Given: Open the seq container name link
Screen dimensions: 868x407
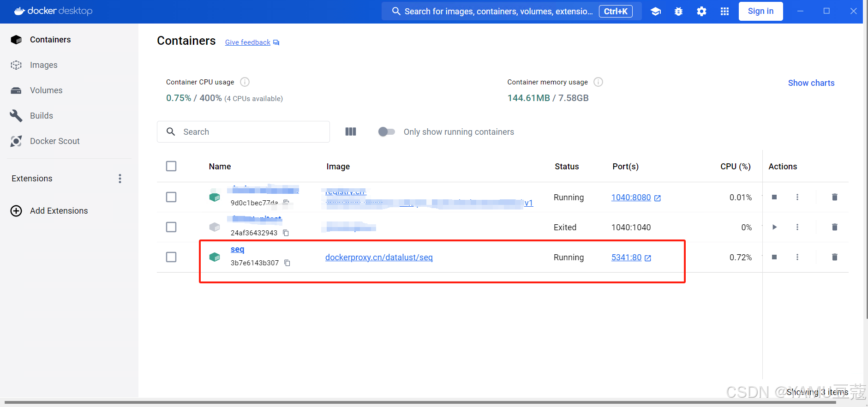Looking at the screenshot, I should 237,249.
